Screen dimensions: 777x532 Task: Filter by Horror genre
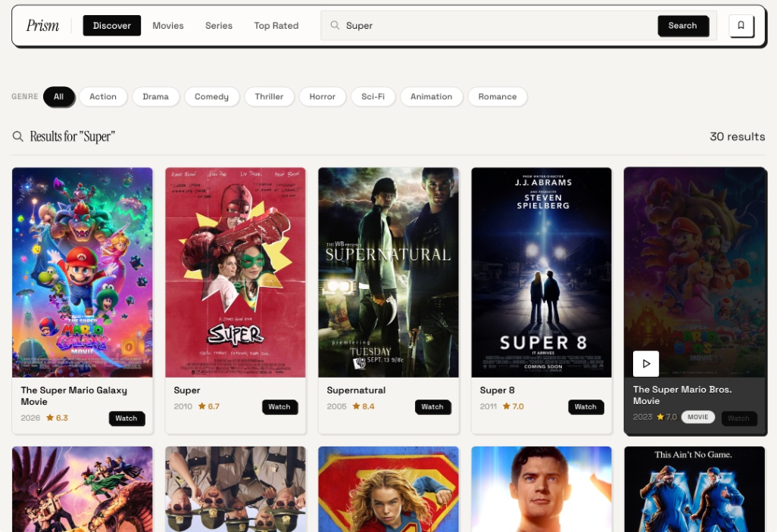(x=322, y=97)
